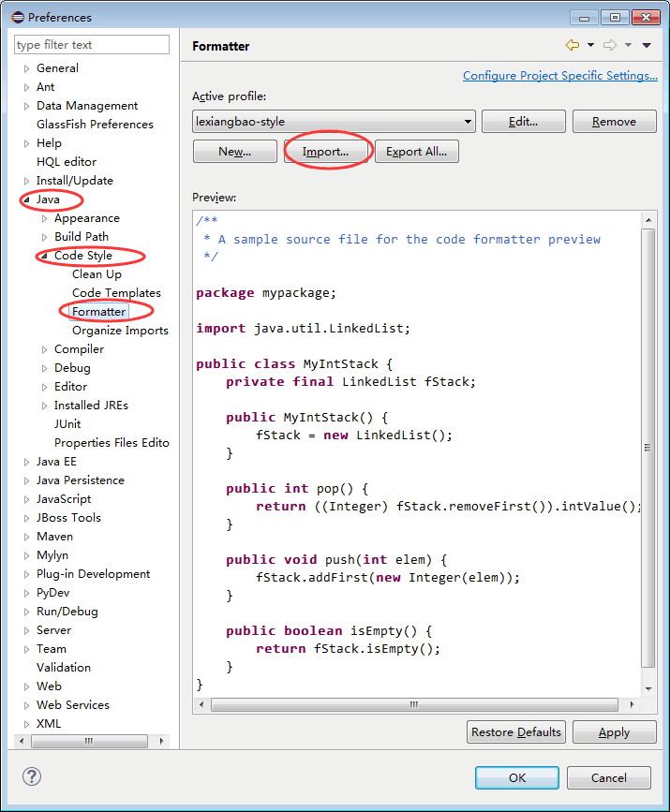The width and height of the screenshot is (670, 812).
Task: Expand Installed JREs node
Action: 45,406
